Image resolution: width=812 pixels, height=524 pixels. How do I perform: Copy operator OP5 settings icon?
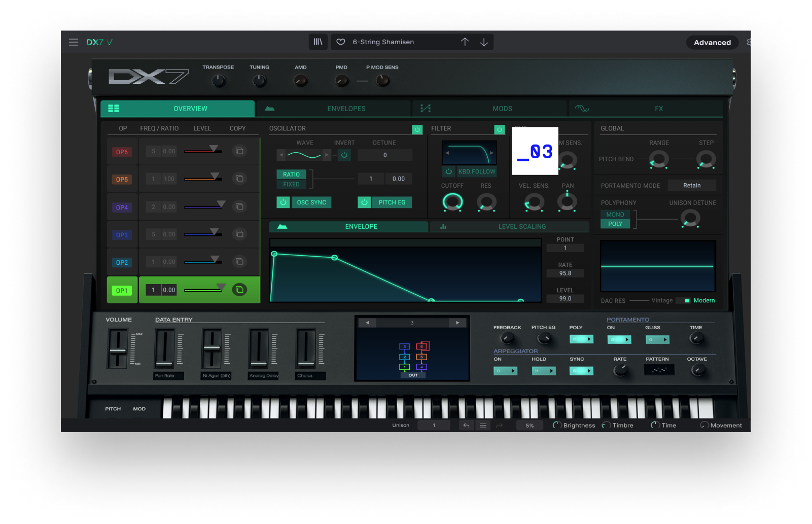[x=239, y=179]
